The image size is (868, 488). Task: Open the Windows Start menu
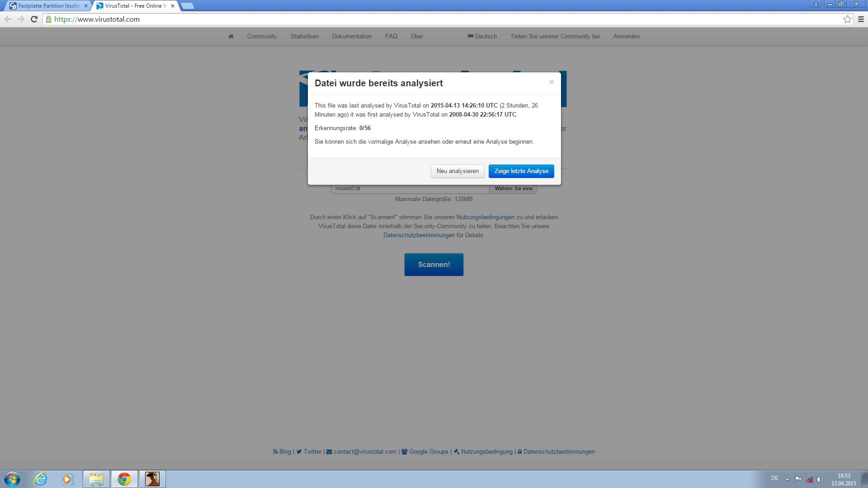tap(12, 479)
